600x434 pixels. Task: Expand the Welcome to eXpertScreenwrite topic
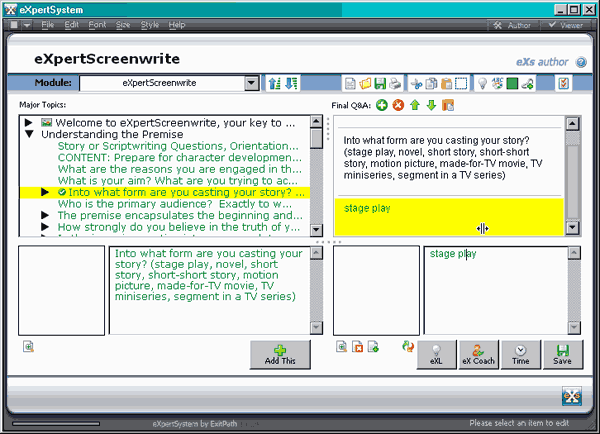tap(29, 123)
